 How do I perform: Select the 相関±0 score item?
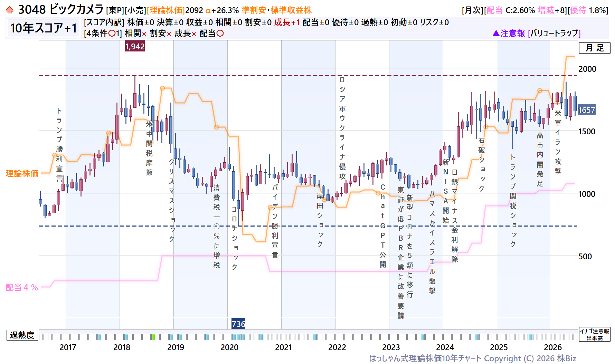(x=229, y=22)
